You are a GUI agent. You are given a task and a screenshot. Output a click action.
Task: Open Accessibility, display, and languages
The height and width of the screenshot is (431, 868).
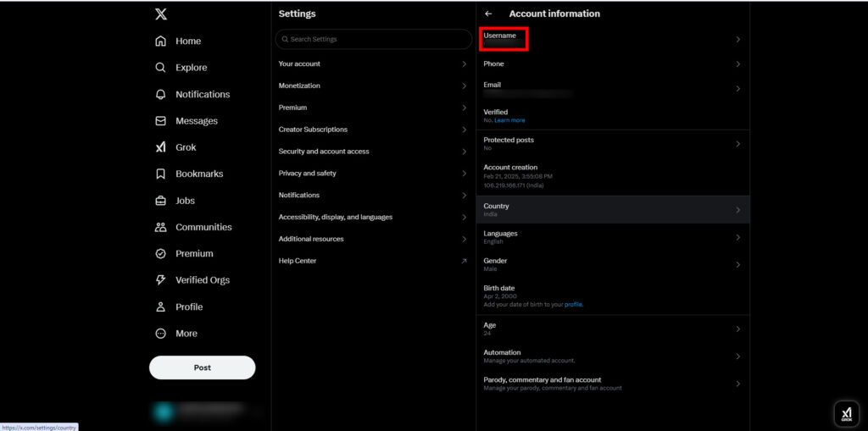pos(373,217)
